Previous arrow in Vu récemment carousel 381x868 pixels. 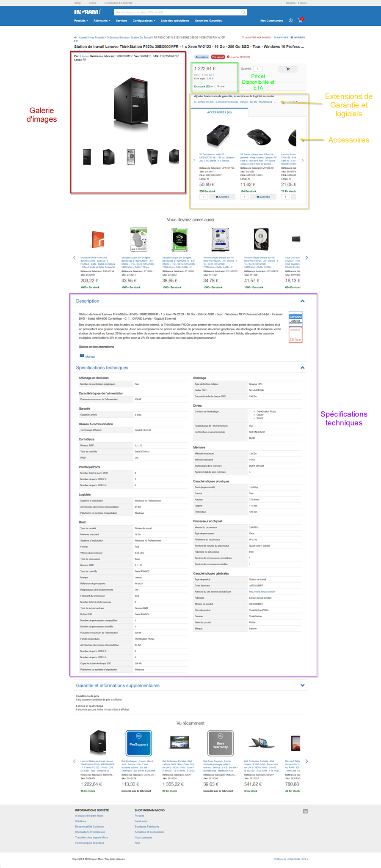(x=75, y=761)
